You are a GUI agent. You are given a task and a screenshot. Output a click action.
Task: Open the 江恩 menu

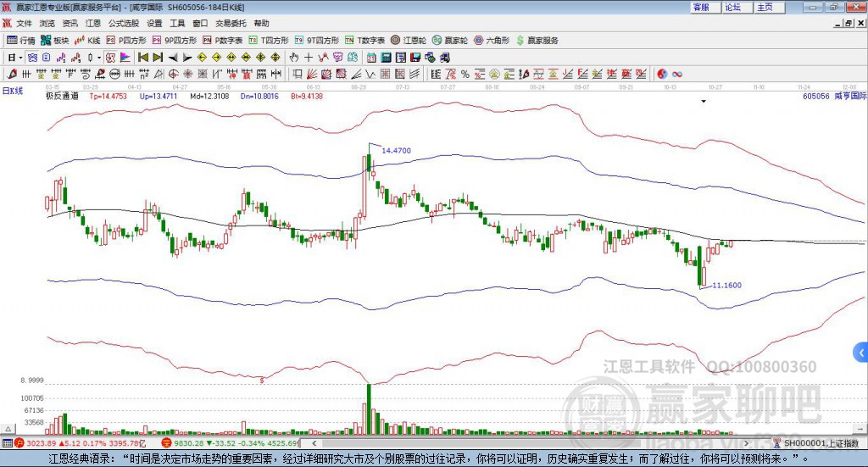[93, 23]
